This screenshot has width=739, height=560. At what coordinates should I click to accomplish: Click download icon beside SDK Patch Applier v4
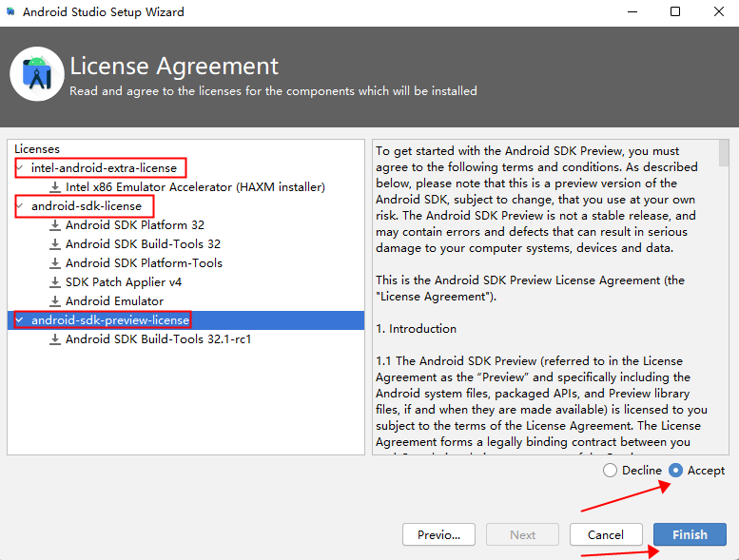(55, 282)
